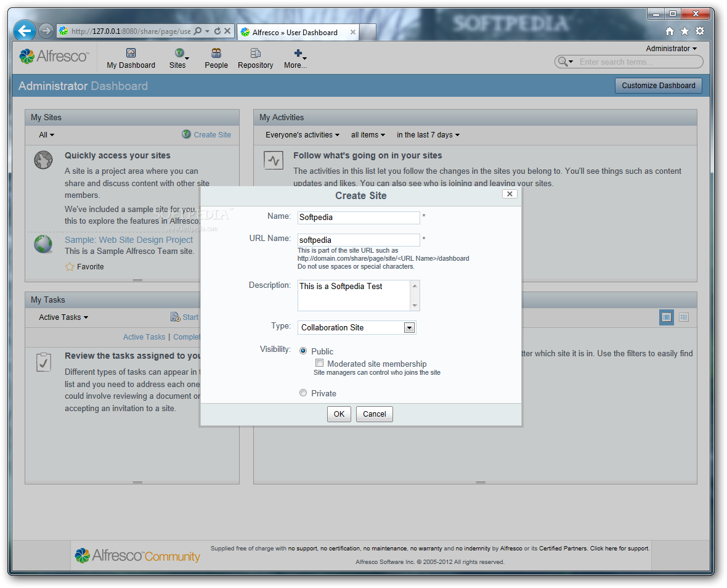Open browser Favorites star
Viewport: 727px width, 588px height.
click(x=685, y=31)
